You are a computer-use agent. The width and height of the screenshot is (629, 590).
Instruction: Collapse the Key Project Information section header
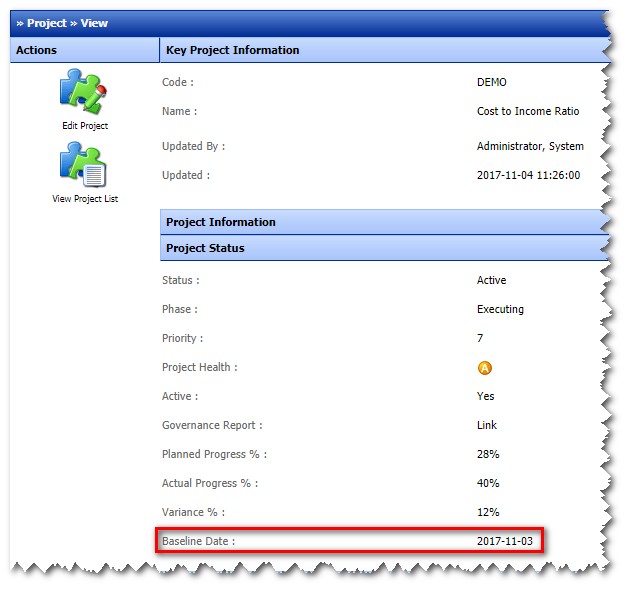pos(384,50)
